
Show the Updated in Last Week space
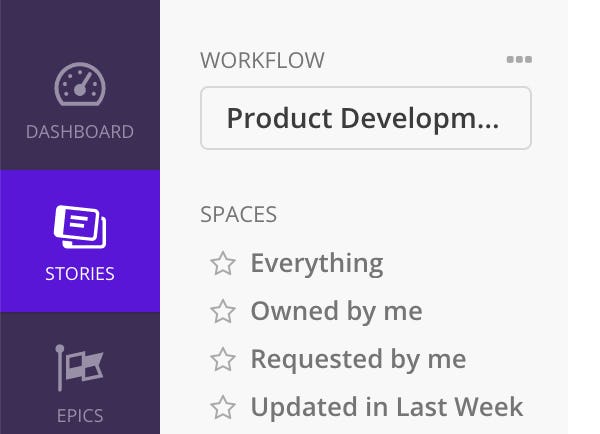pos(386,407)
